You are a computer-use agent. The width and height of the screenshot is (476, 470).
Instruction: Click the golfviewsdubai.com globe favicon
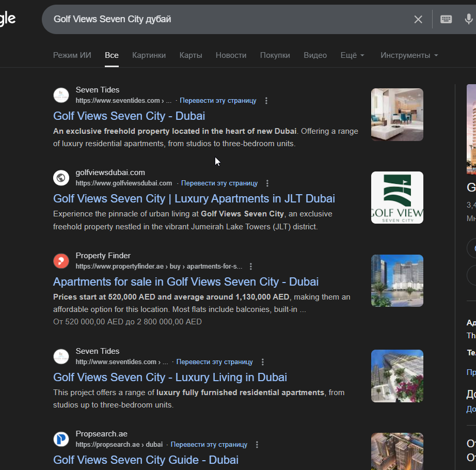[61, 178]
